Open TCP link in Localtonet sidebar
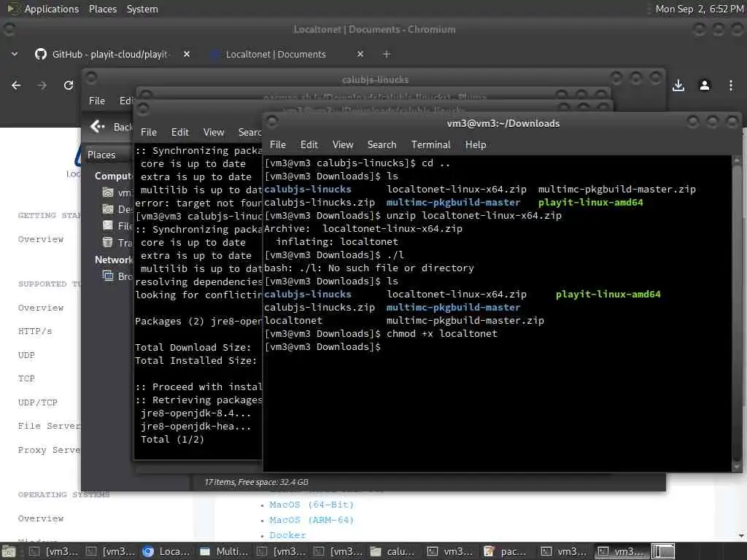Image resolution: width=747 pixels, height=560 pixels. click(26, 378)
